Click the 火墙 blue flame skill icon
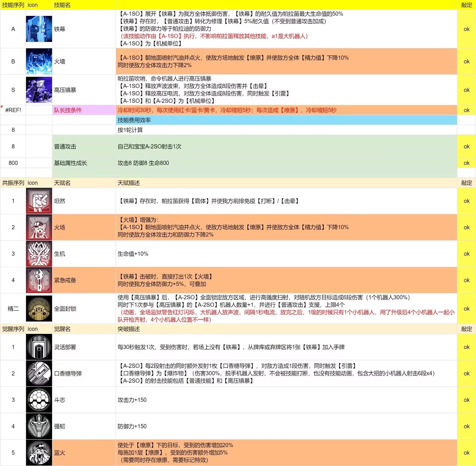This screenshot has width=476, height=466. coord(39,61)
